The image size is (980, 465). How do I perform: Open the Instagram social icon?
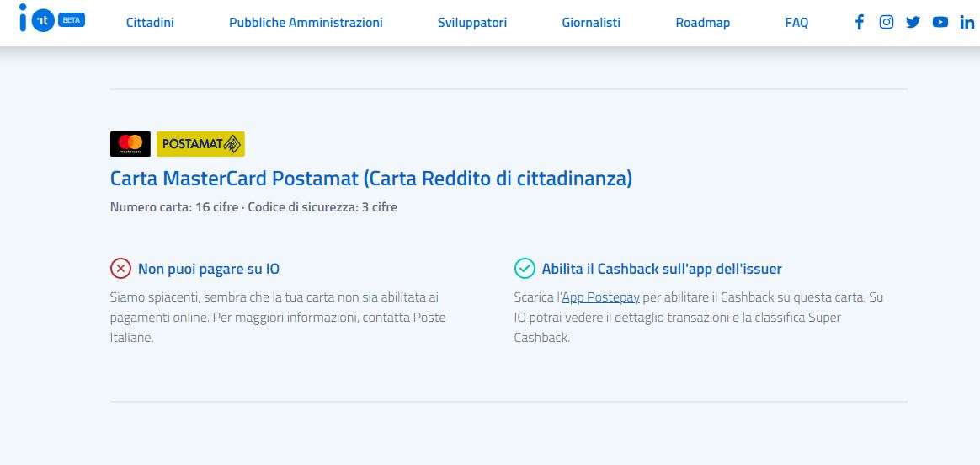tap(887, 23)
